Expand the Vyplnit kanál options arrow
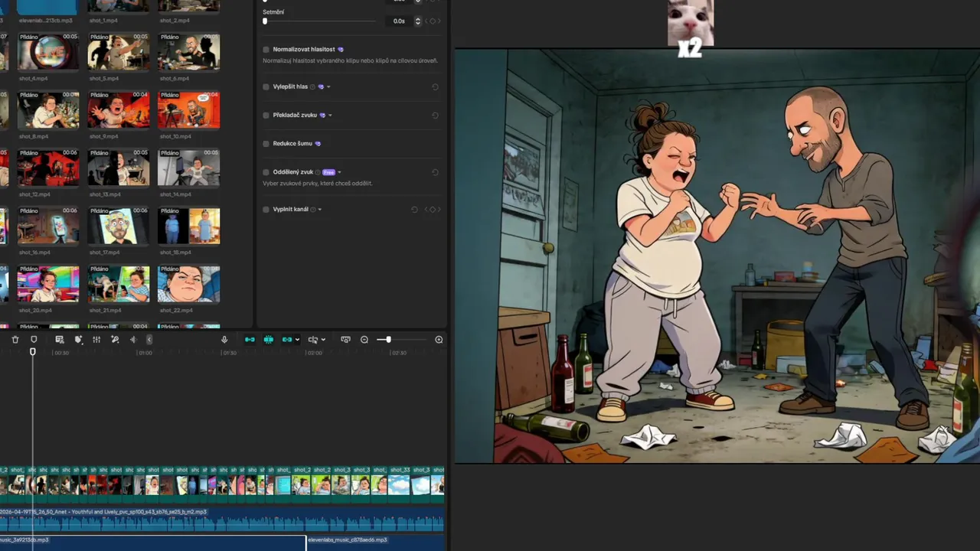 tap(320, 210)
